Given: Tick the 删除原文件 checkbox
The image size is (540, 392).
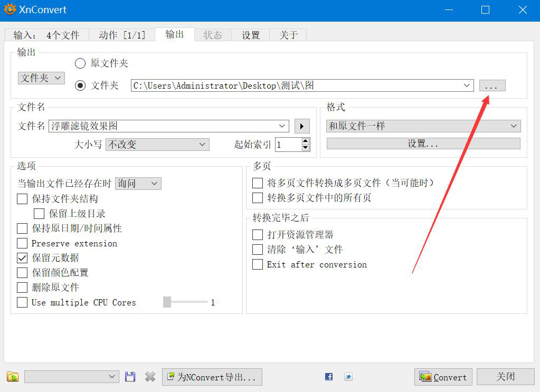Looking at the screenshot, I should 22,288.
